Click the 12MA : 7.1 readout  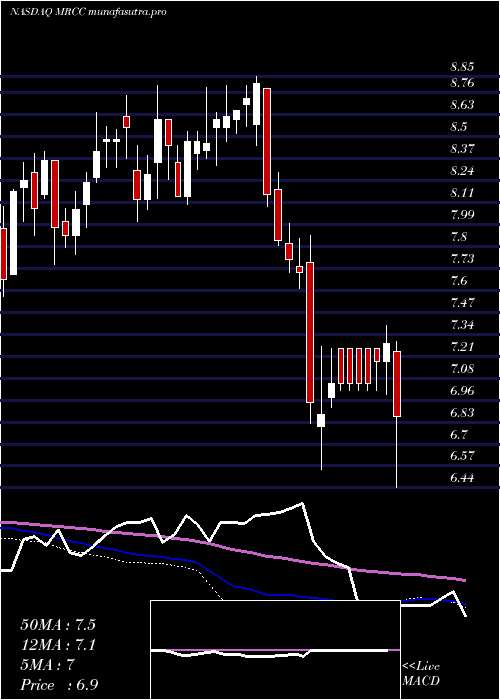(58, 645)
